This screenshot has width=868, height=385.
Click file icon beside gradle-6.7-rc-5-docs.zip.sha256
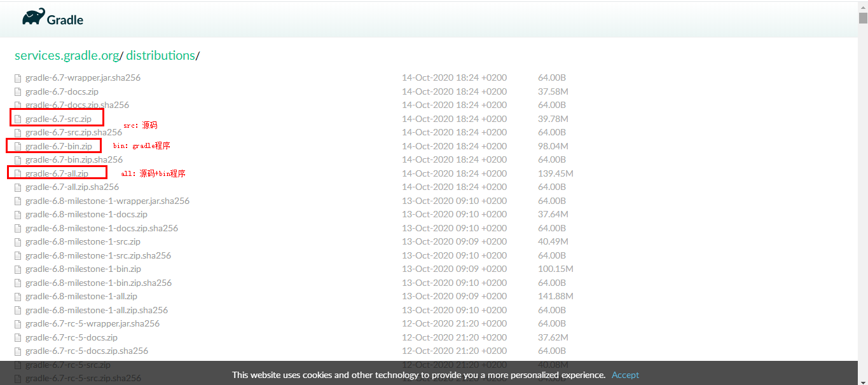pos(18,351)
